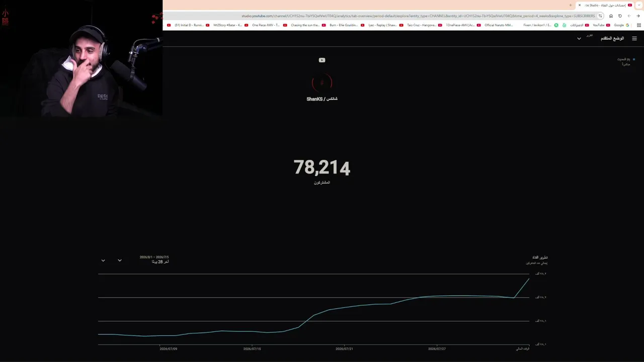Expand the report dropdown beside الوضع المتقدم
The image size is (644, 362).
point(579,39)
